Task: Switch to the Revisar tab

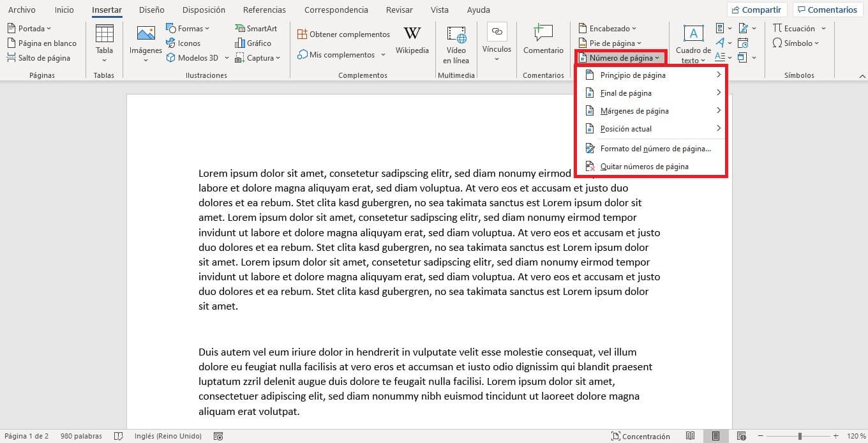Action: point(399,10)
